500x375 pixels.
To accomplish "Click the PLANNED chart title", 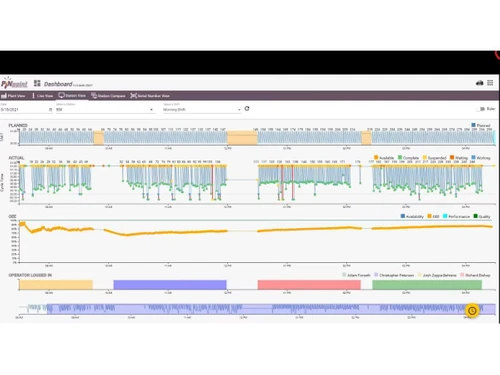I will [x=18, y=125].
